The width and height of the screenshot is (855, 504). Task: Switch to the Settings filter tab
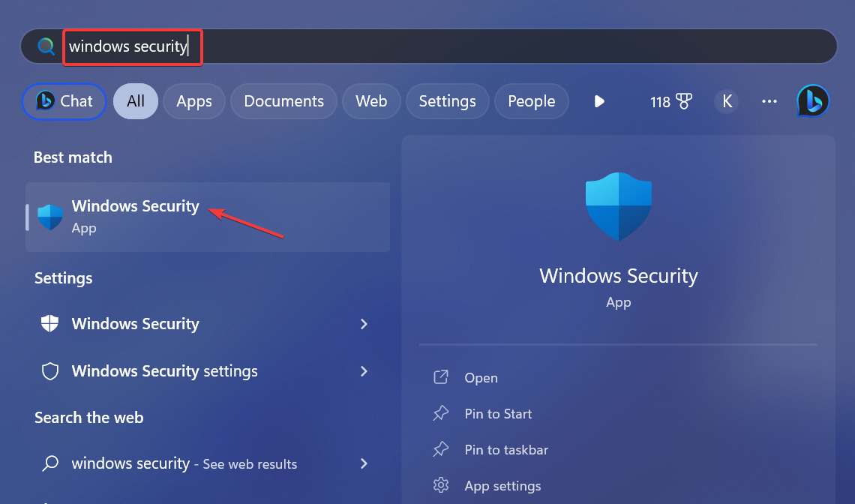447,101
